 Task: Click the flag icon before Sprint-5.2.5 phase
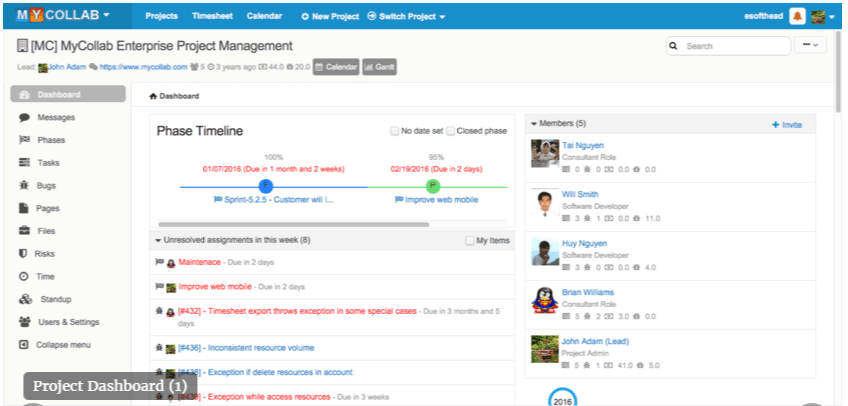coord(218,199)
